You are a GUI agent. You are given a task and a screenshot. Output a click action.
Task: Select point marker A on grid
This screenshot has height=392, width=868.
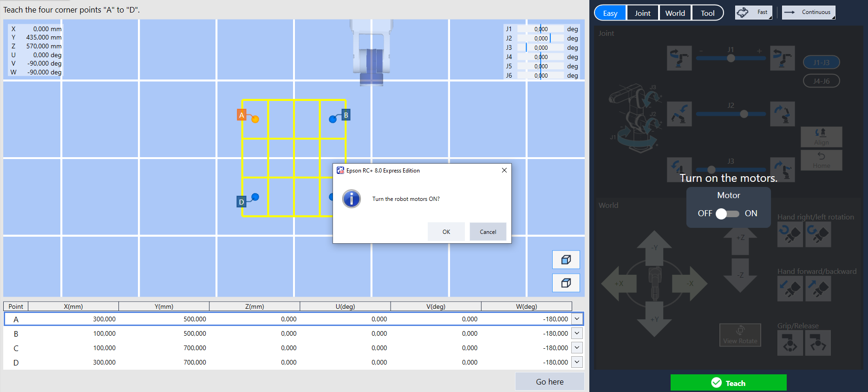click(x=241, y=115)
